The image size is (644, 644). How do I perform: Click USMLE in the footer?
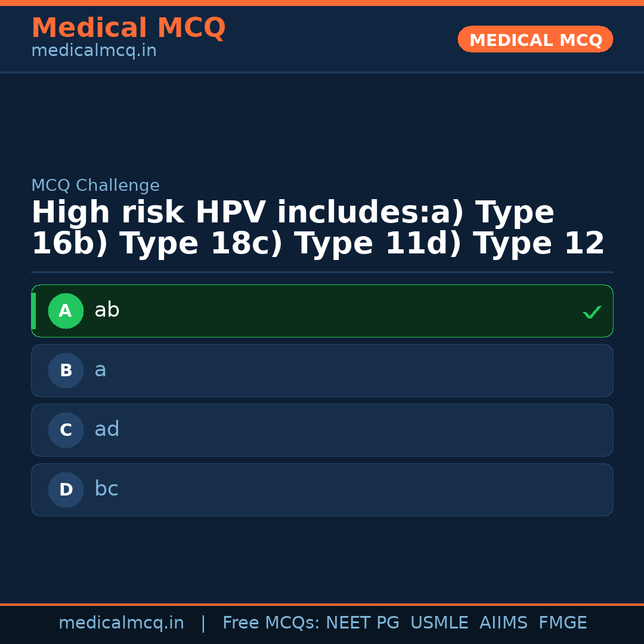click(x=439, y=623)
